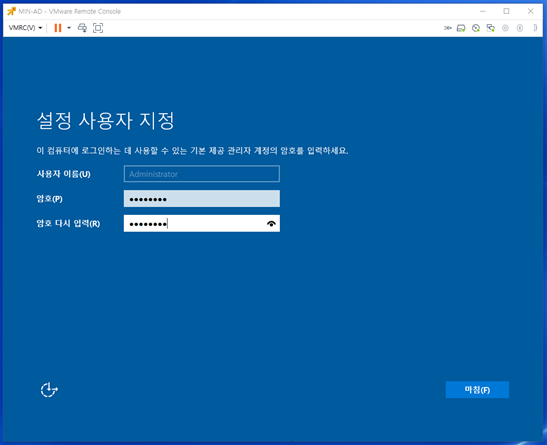Click the 암호 다시 입력(R) label
Image resolution: width=547 pixels, height=445 pixels.
coord(68,224)
